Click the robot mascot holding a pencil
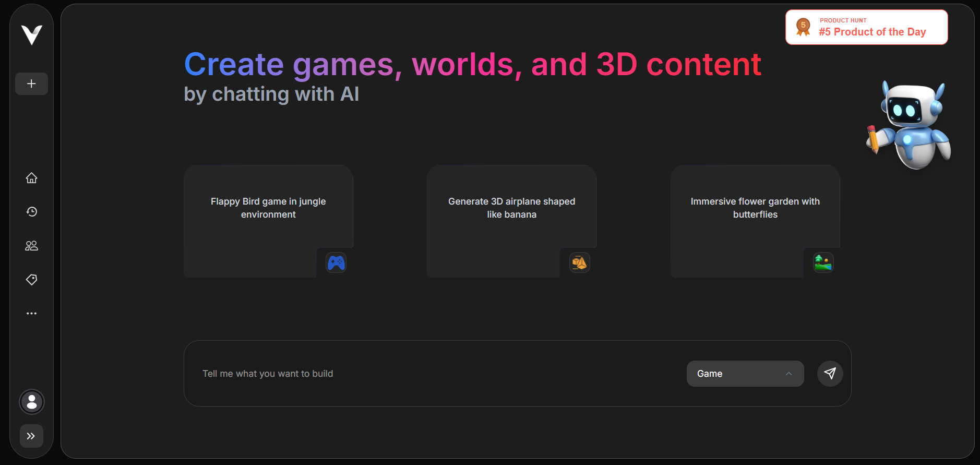980x465 pixels. [910, 125]
